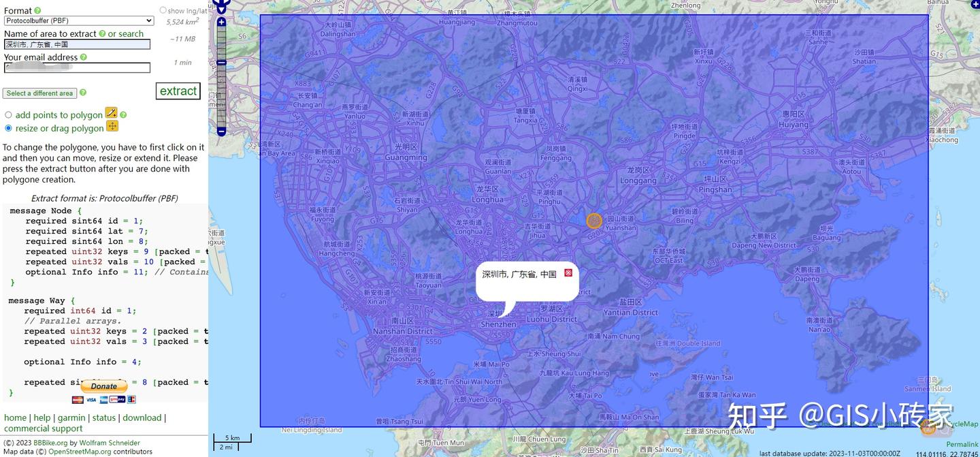Click the extract button

(x=178, y=91)
